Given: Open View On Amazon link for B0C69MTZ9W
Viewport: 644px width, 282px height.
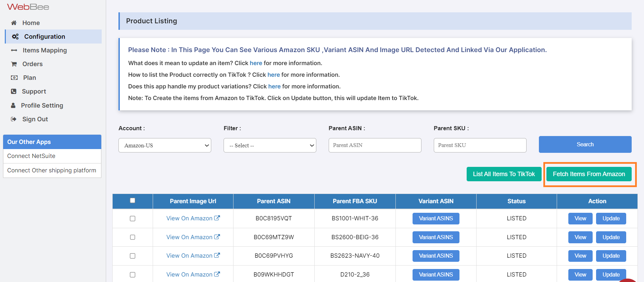Looking at the screenshot, I should pos(193,237).
